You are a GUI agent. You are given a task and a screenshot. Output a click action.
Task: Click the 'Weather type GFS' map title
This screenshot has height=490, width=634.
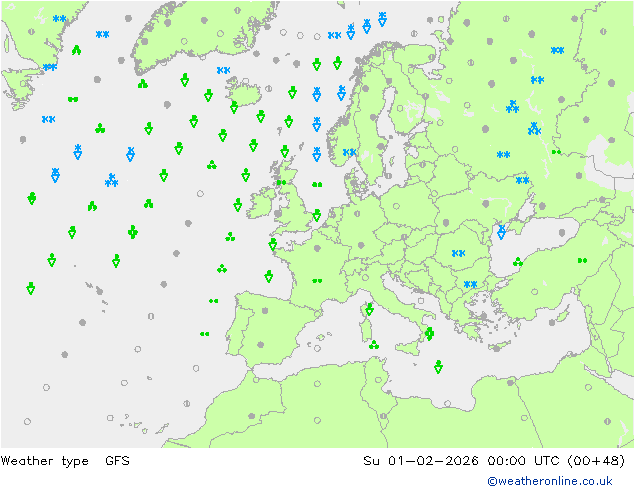[65, 461]
